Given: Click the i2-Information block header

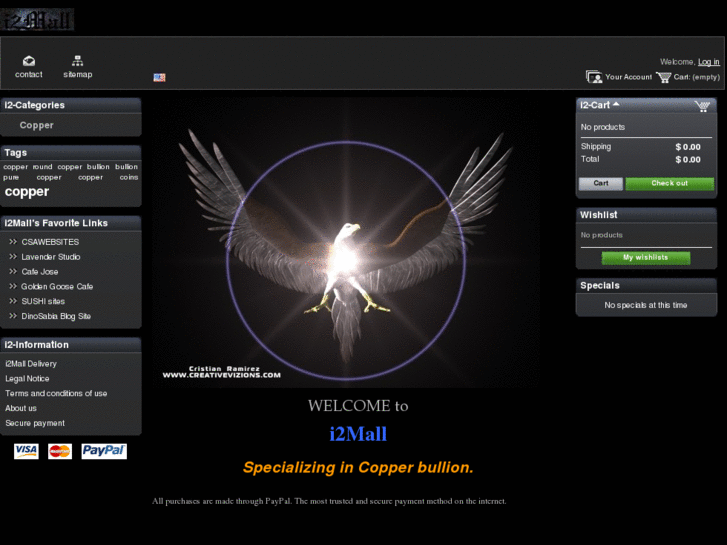Looking at the screenshot, I should [71, 345].
